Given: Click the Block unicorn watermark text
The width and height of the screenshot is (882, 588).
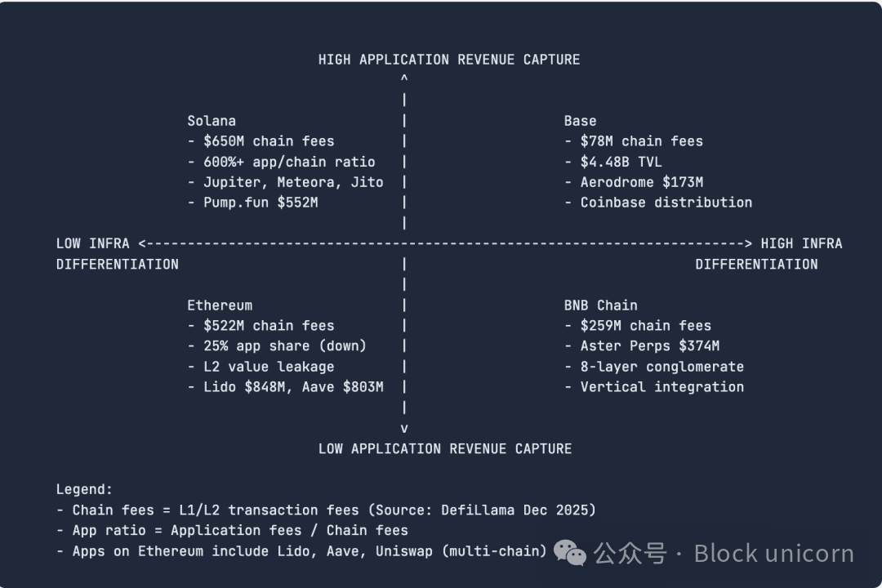Looking at the screenshot, I should [x=773, y=553].
